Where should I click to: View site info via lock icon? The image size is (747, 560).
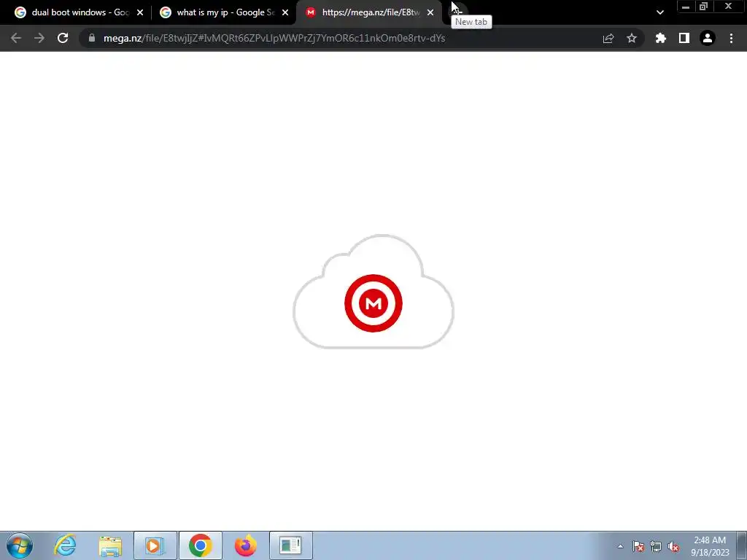92,38
